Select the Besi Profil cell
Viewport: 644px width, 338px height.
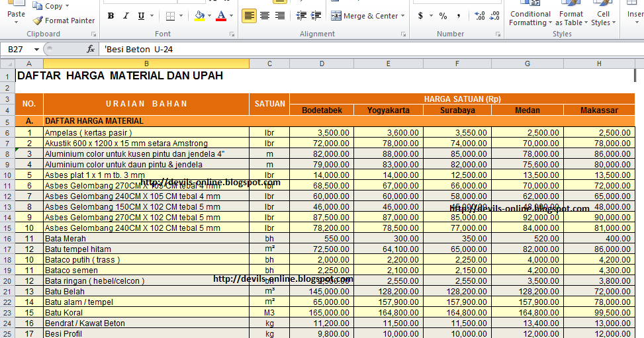click(x=146, y=333)
